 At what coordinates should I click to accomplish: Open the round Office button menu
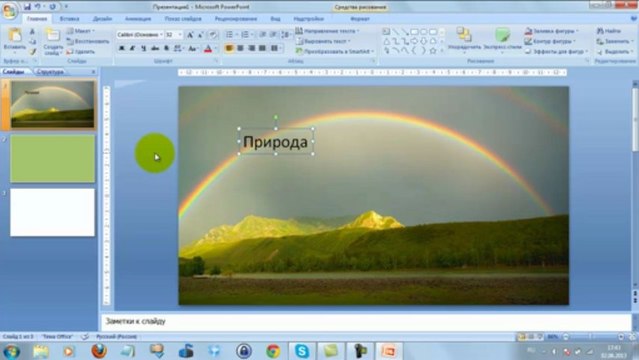(x=9, y=11)
